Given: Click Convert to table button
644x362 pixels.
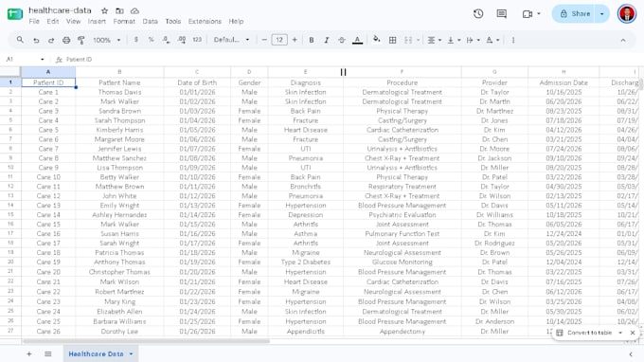Looking at the screenshot, I should (x=585, y=333).
